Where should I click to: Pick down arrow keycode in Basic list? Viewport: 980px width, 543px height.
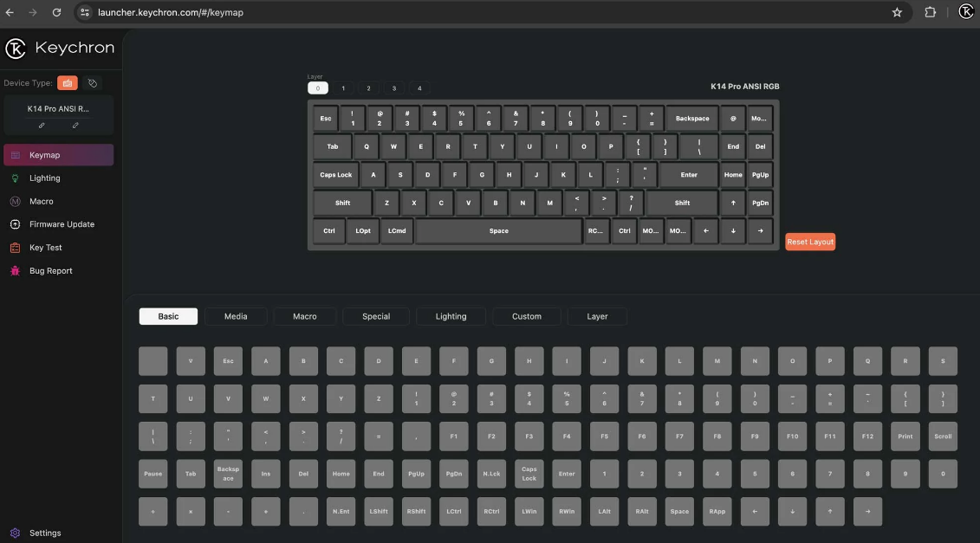click(793, 511)
